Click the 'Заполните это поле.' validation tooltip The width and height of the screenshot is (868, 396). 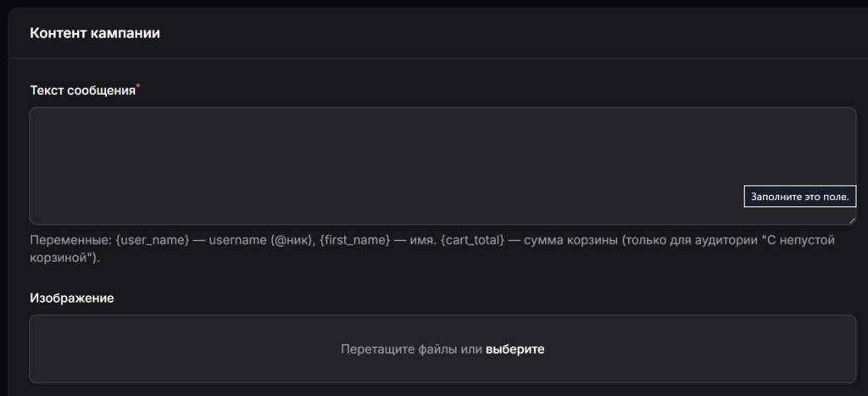(799, 197)
